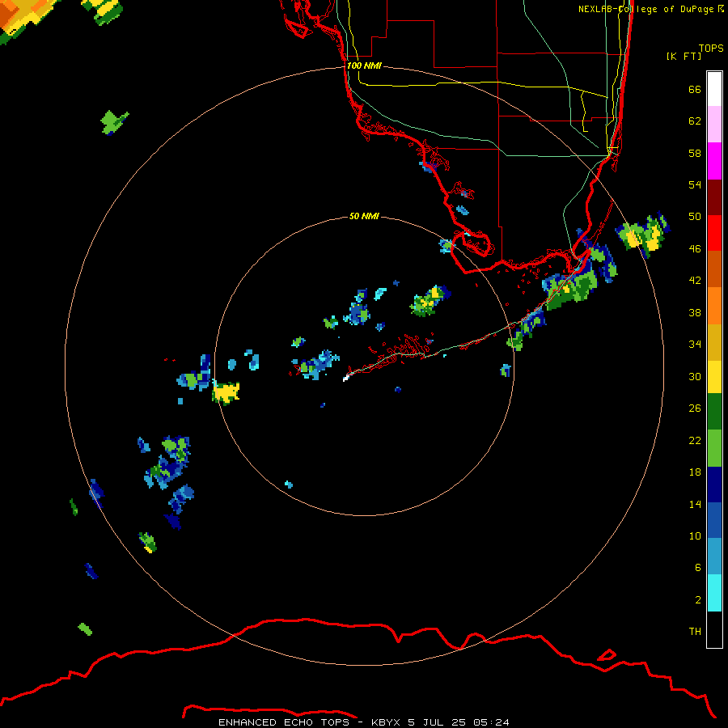Click the legend value 58
The image size is (728, 728).
[695, 153]
